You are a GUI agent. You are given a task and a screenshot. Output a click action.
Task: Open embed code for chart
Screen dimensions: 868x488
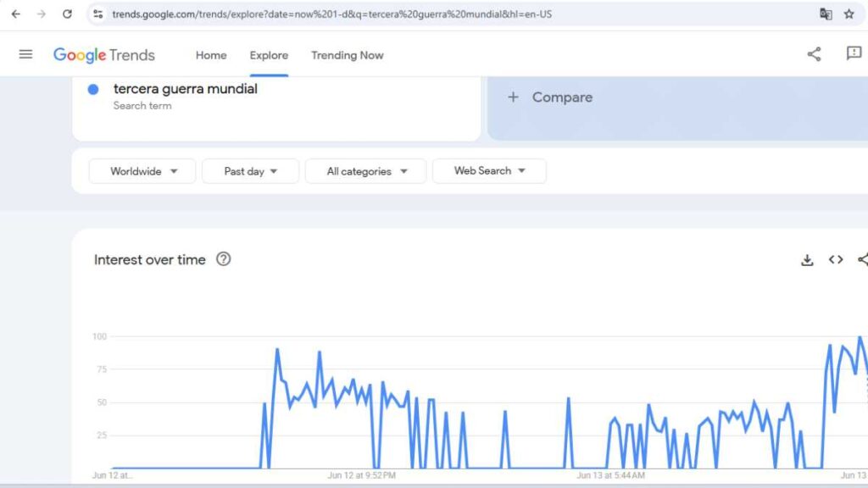(836, 260)
